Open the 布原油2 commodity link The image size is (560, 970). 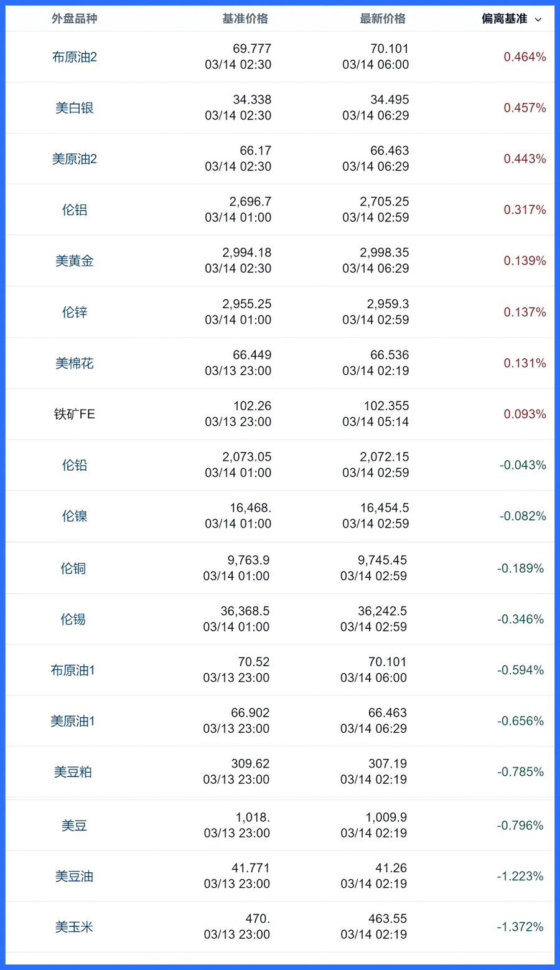75,57
